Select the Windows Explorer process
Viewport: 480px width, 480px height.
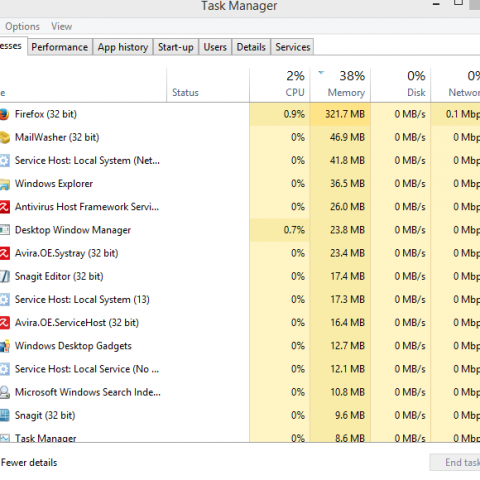(240, 184)
